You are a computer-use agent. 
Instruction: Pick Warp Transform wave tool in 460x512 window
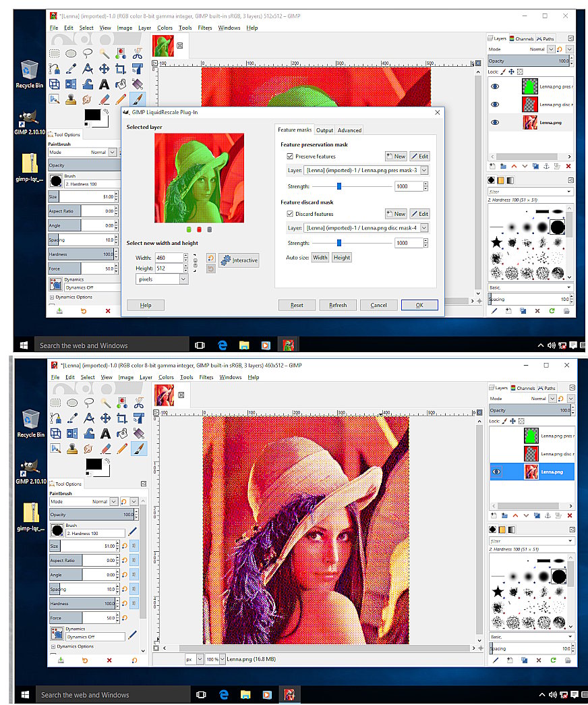pyautogui.click(x=89, y=433)
